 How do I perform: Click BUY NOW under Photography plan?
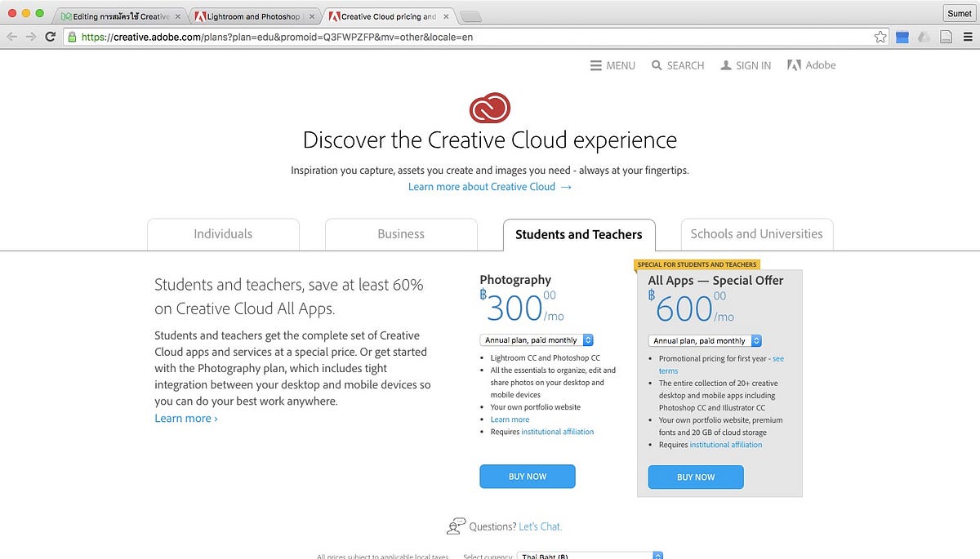tap(528, 477)
